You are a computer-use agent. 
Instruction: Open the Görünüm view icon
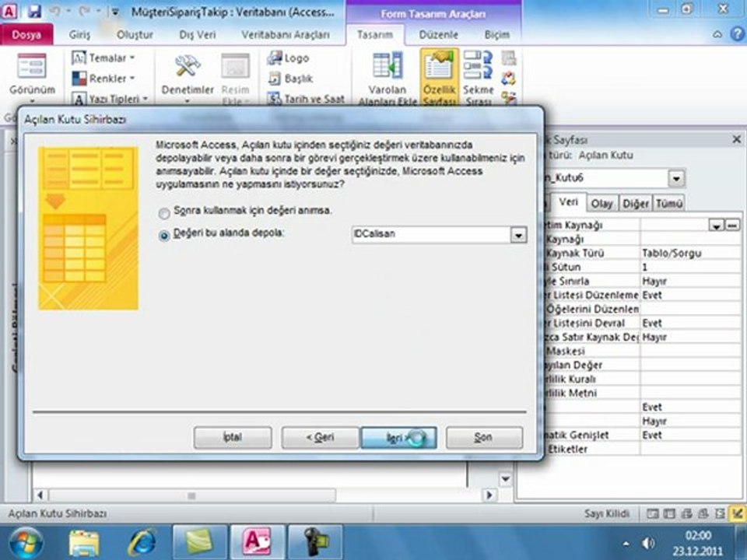pyautogui.click(x=32, y=66)
